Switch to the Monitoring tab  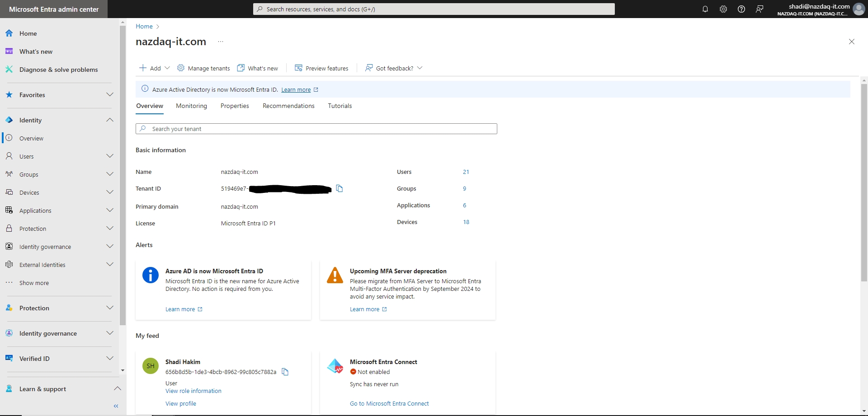click(191, 106)
